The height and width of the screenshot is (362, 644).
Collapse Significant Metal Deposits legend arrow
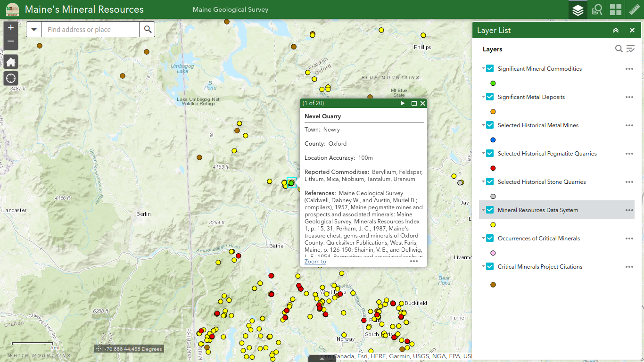pos(483,97)
